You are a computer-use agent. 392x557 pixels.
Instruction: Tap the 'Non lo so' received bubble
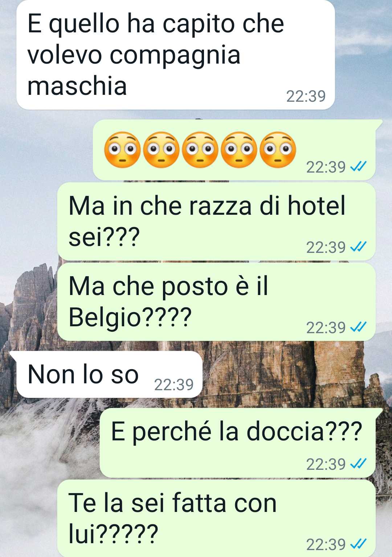[109, 374]
